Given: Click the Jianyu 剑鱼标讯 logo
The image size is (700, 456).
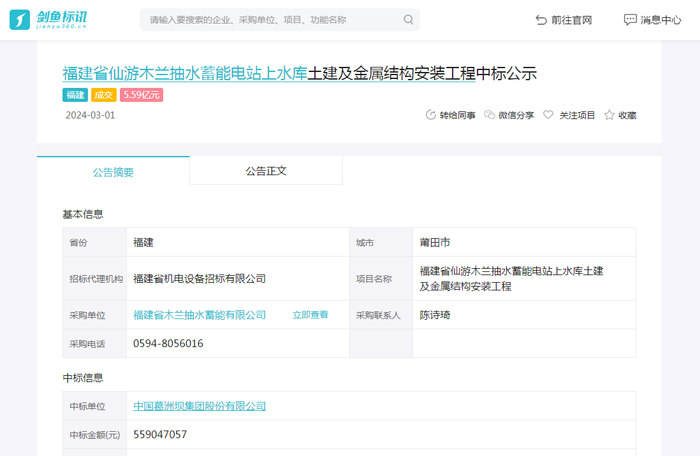Looking at the screenshot, I should [48, 20].
